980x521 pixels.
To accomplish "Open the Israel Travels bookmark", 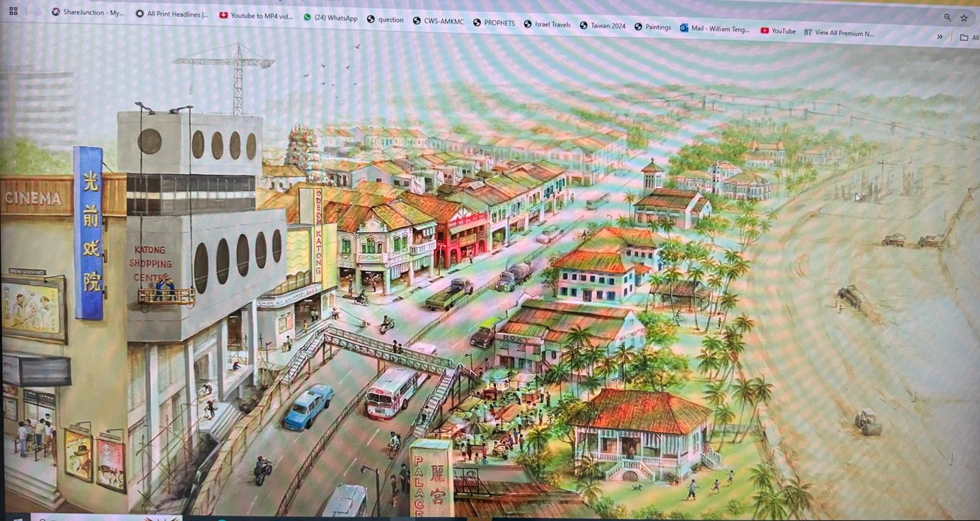I will (x=547, y=24).
